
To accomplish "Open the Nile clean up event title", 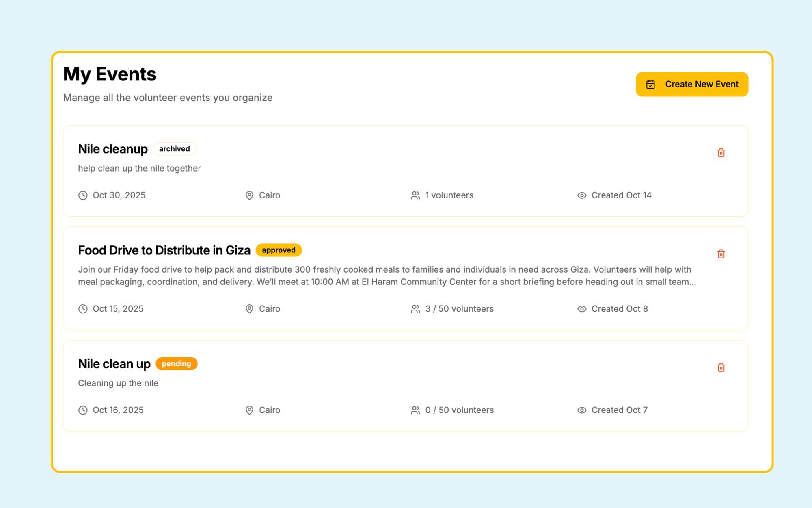I will [114, 364].
